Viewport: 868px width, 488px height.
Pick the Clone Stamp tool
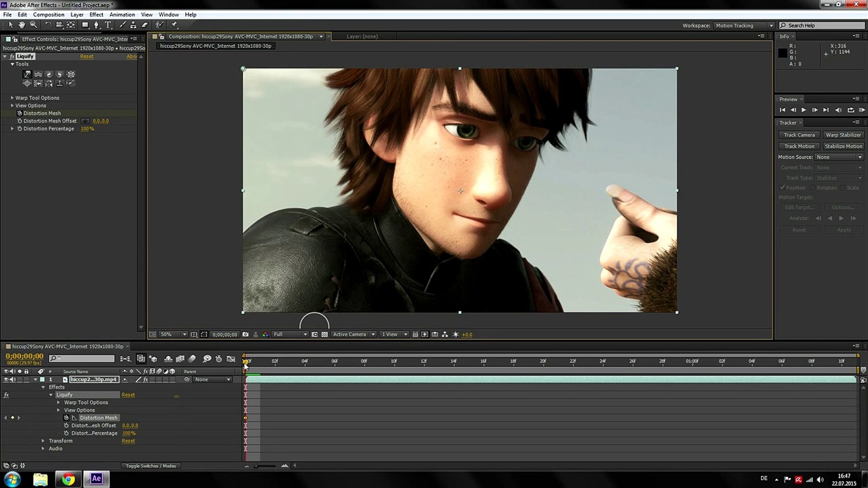[x=133, y=25]
